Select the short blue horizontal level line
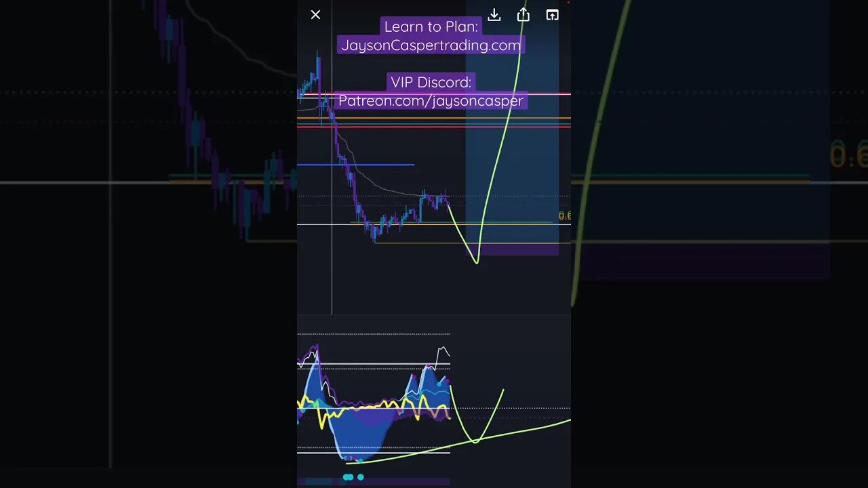The height and width of the screenshot is (488, 868). 355,165
